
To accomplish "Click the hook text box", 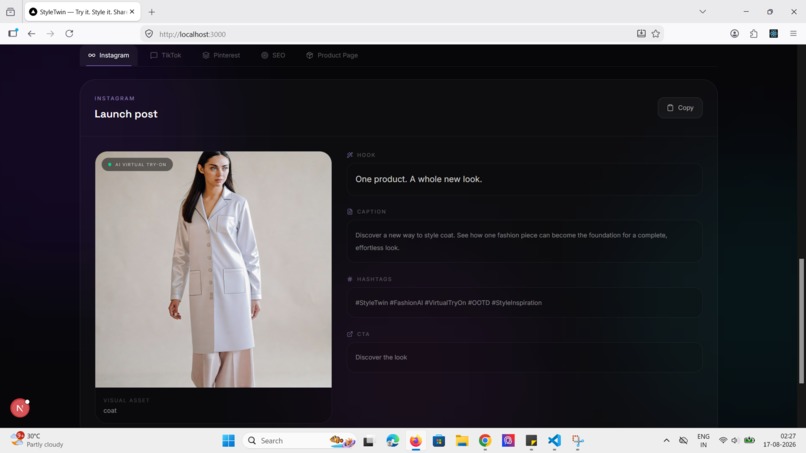I will (524, 179).
